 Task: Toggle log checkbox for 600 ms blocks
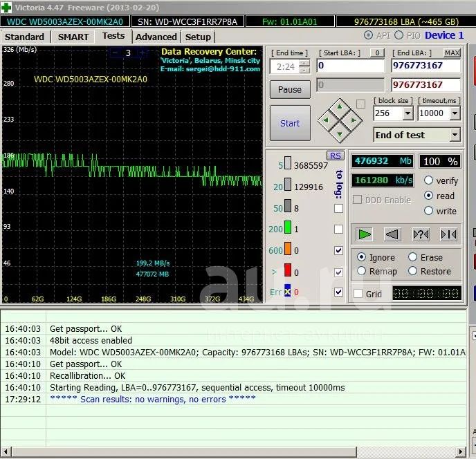coord(338,250)
